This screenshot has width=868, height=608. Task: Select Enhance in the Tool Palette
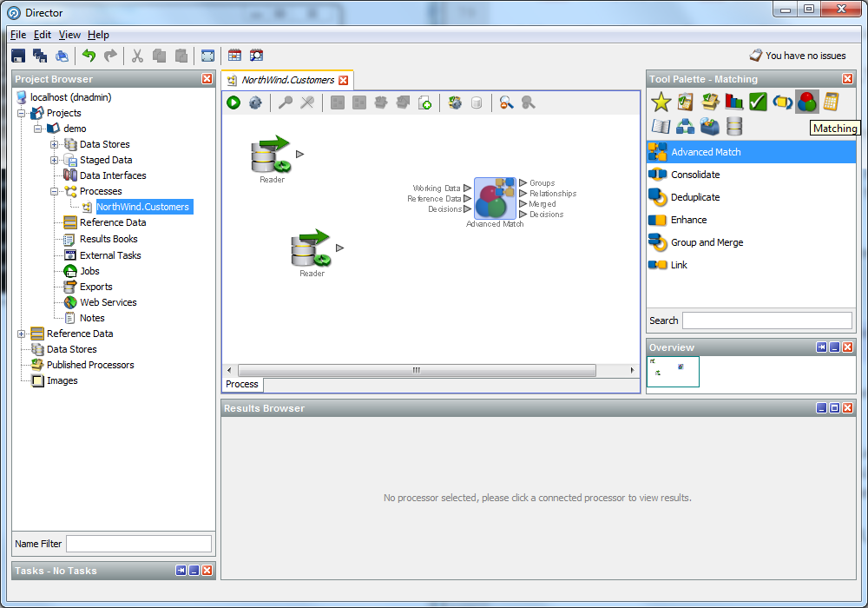point(751,220)
